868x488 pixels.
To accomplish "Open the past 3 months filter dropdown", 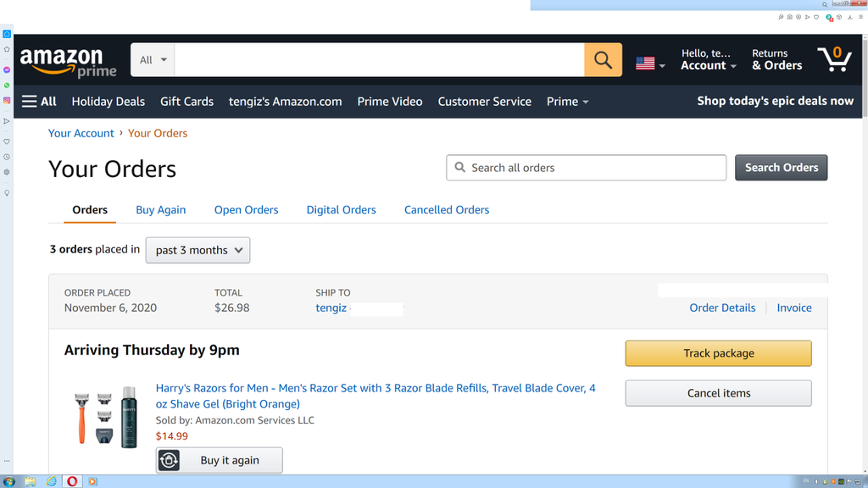I will pos(198,250).
